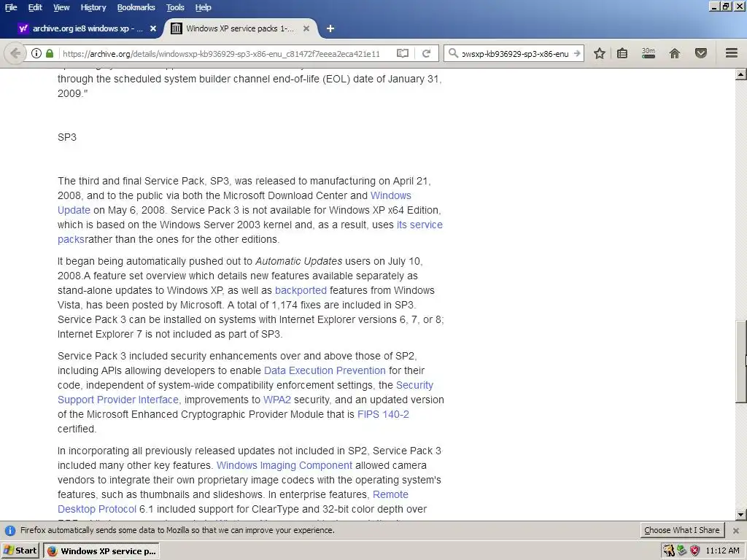Image resolution: width=747 pixels, height=560 pixels.
Task: Click the scrollbar up arrow
Action: tap(740, 74)
